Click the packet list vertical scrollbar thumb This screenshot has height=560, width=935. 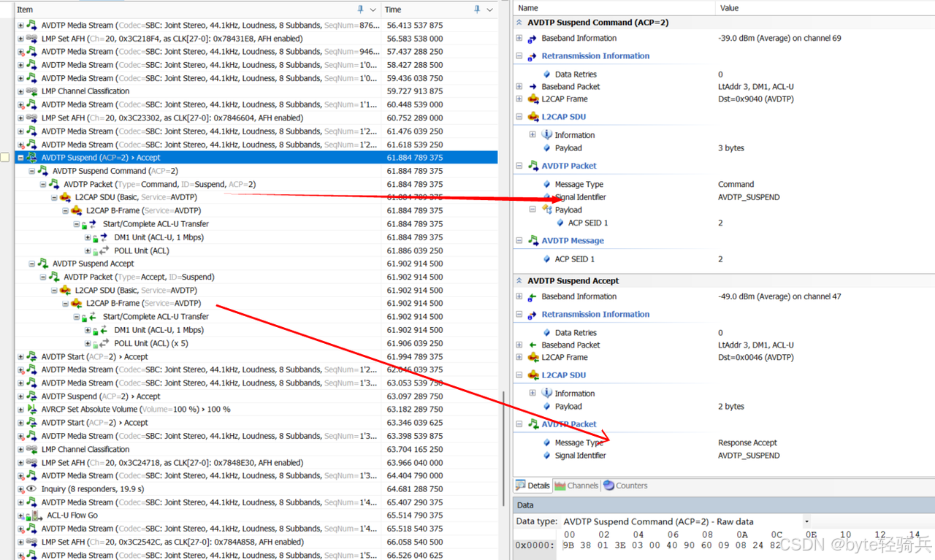point(503,449)
